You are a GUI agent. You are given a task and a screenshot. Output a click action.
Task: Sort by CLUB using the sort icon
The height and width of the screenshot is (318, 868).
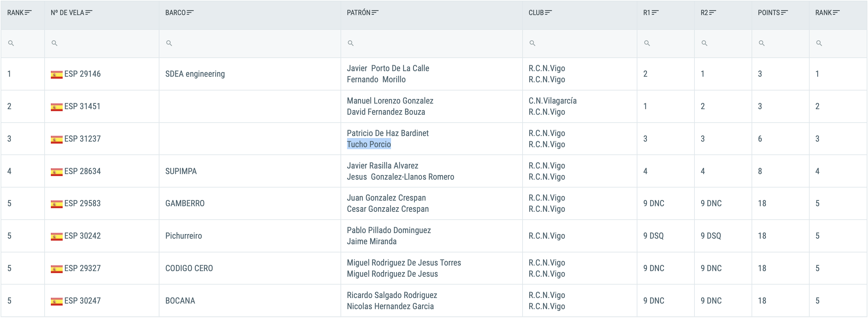click(548, 12)
